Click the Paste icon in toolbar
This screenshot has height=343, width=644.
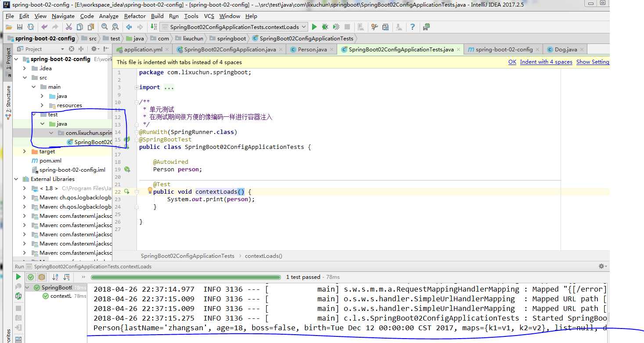tap(90, 27)
